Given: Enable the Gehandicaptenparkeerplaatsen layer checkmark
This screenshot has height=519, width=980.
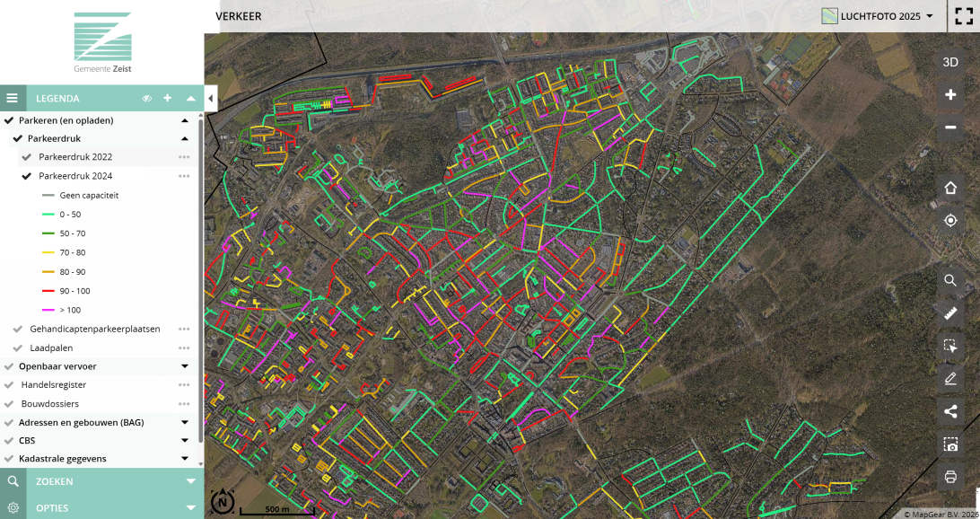Looking at the screenshot, I should pos(18,329).
